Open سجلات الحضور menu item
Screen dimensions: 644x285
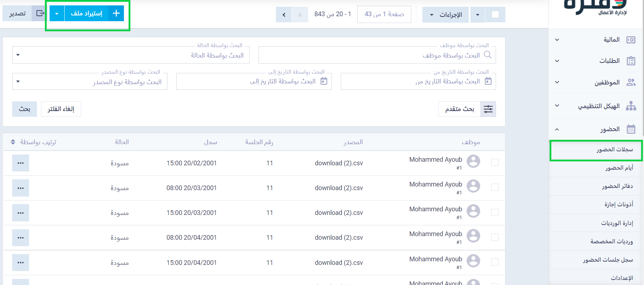tap(596, 150)
